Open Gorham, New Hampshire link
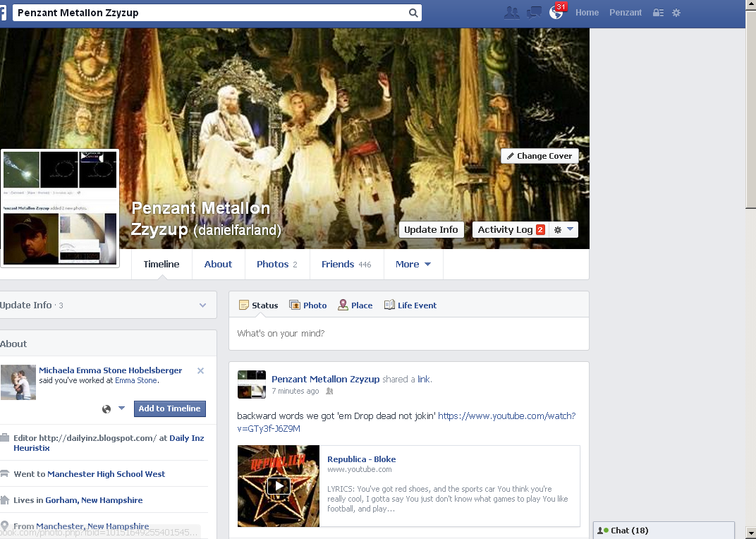 (94, 500)
